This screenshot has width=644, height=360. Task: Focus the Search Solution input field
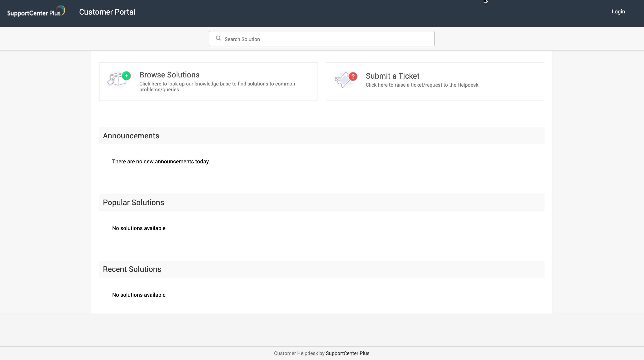(325, 39)
